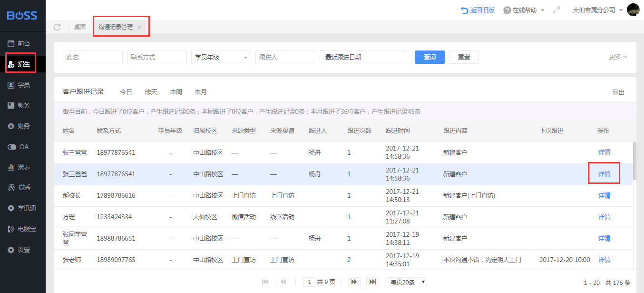The height and width of the screenshot is (293, 644).
Task: Click the page number box in pagination
Action: pyautogui.click(x=309, y=282)
